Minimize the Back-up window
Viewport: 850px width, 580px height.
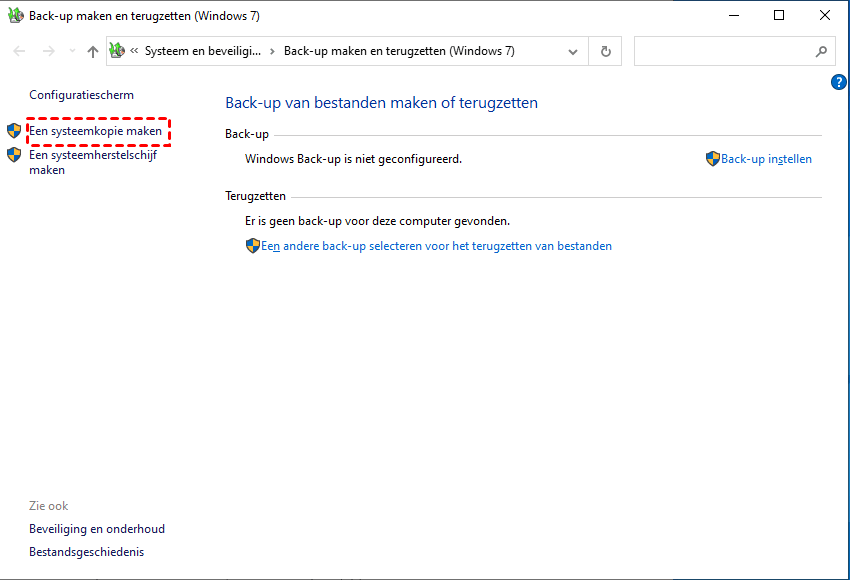[x=734, y=16]
